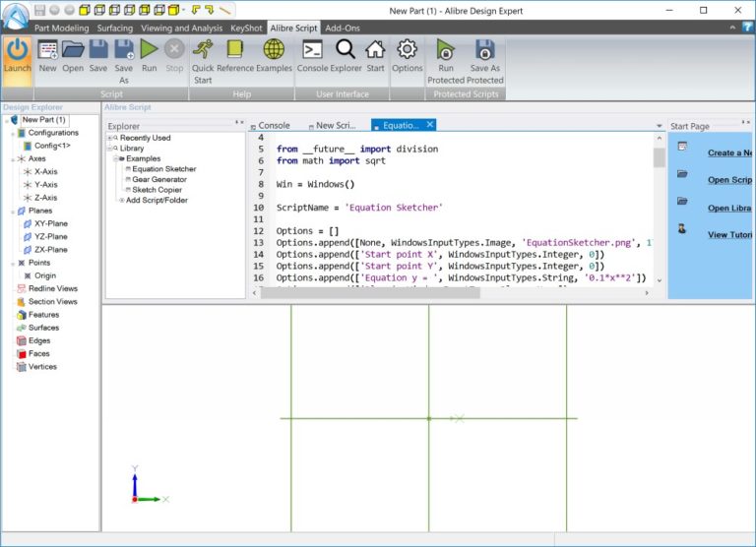This screenshot has height=547, width=756.
Task: Open the Examples globe icon
Action: 274,49
